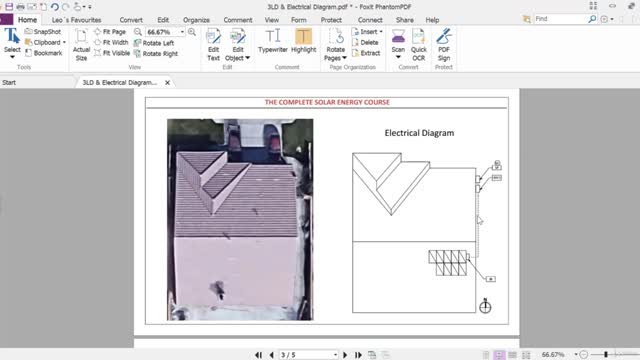Enable continuous facing view mode
This screenshot has width=640, height=360.
[526, 355]
